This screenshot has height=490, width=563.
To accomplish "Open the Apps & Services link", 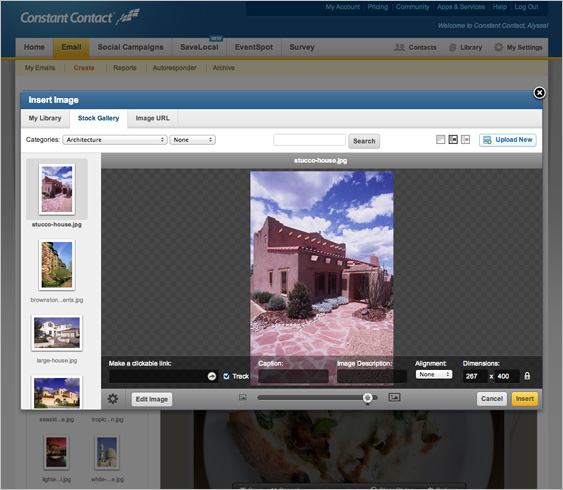I will pos(461,7).
